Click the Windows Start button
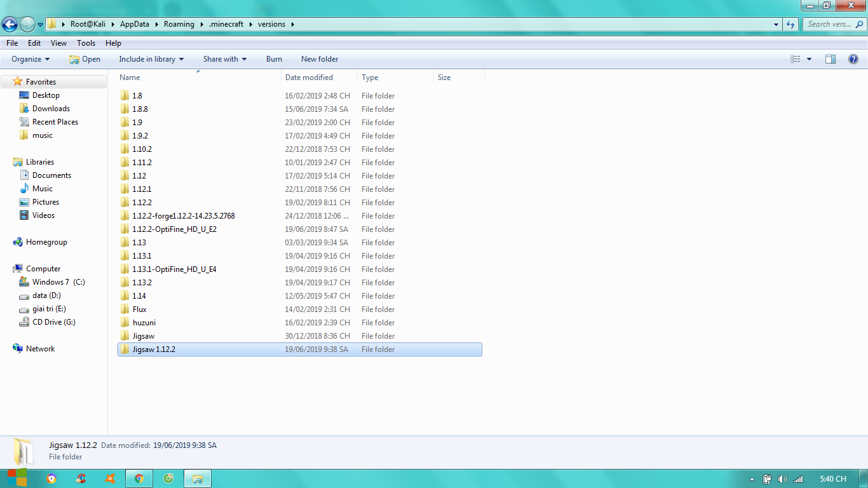The height and width of the screenshot is (488, 868). (17, 478)
